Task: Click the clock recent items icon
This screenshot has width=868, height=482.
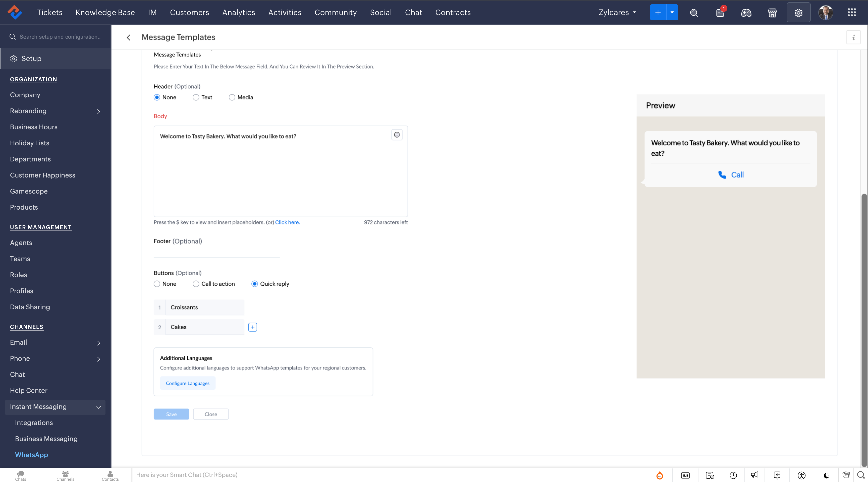Action: [x=733, y=475]
